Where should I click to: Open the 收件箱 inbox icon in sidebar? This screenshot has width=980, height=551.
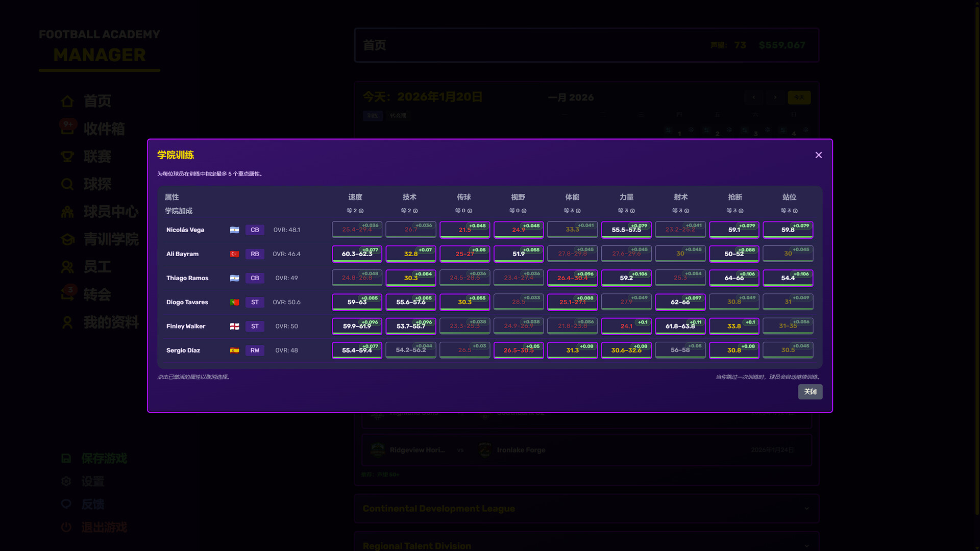67,129
